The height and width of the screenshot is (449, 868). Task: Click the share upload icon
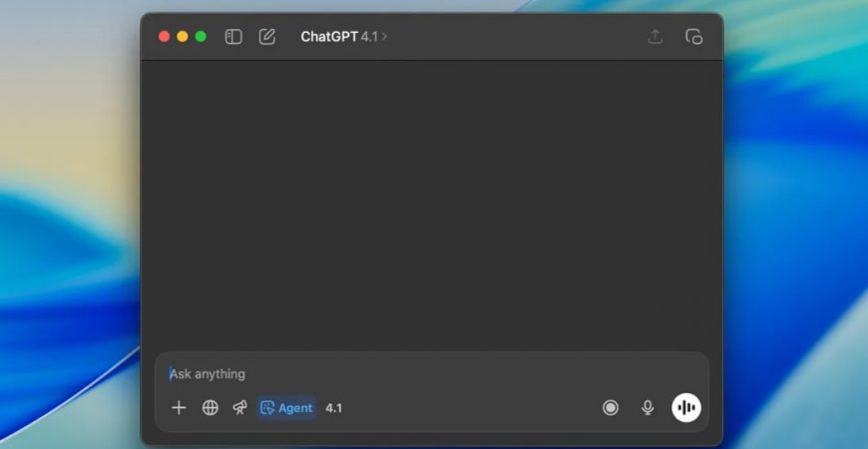tap(654, 37)
